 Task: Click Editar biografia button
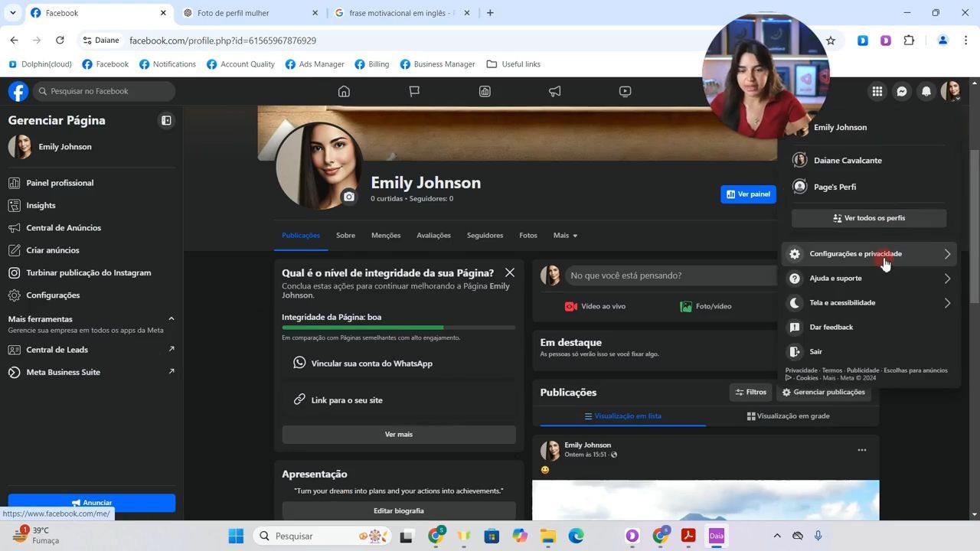(x=399, y=510)
